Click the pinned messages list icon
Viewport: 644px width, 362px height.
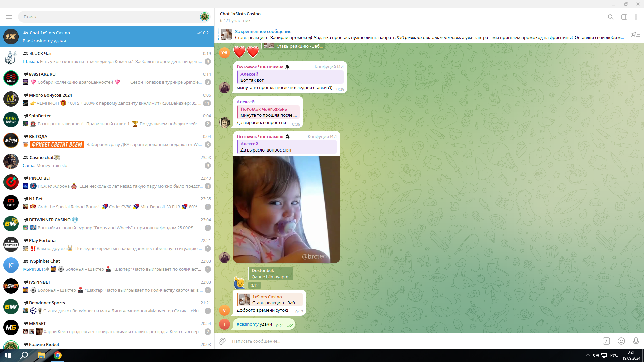tap(635, 34)
